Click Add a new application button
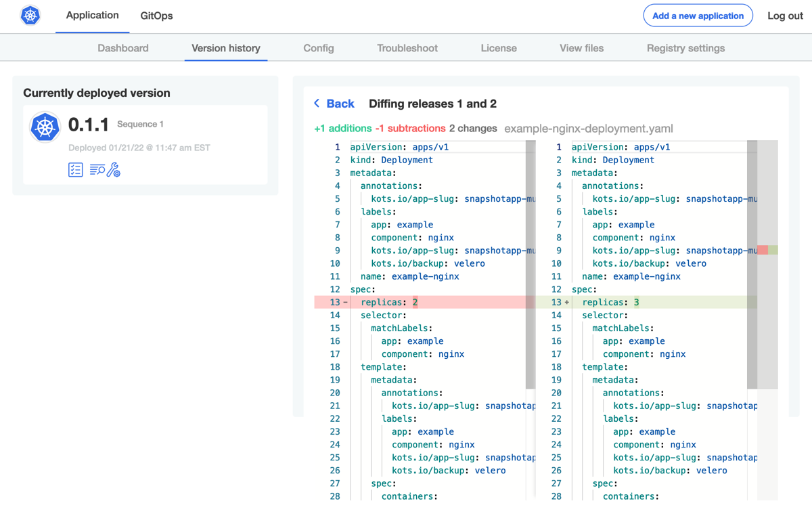The width and height of the screenshot is (812, 520). pyautogui.click(x=698, y=16)
